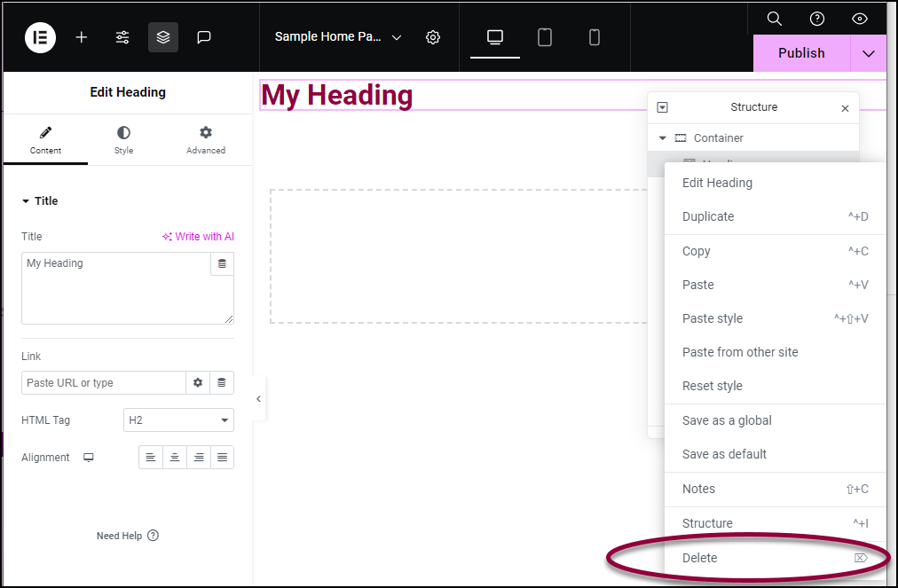Viewport: 898px width, 588px height.
Task: Click Write with AI link
Action: 198,237
